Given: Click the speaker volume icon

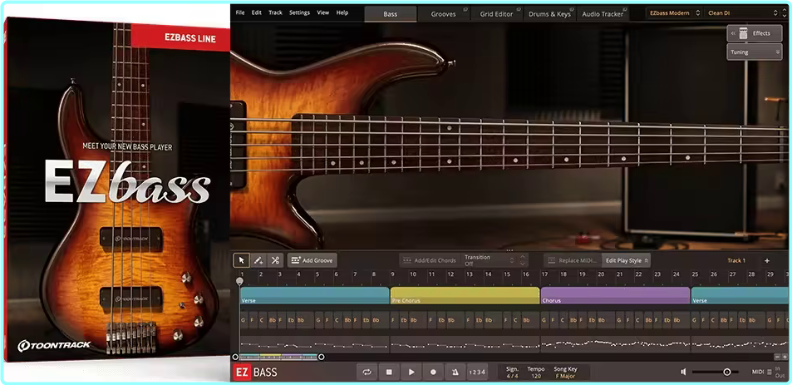Looking at the screenshot, I should [683, 372].
